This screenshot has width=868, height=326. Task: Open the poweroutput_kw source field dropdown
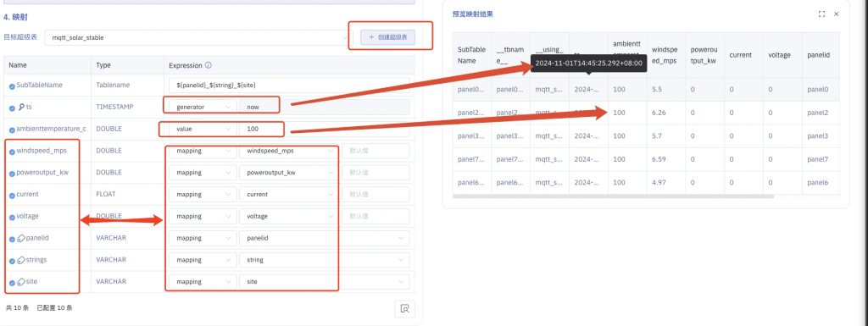pyautogui.click(x=288, y=173)
